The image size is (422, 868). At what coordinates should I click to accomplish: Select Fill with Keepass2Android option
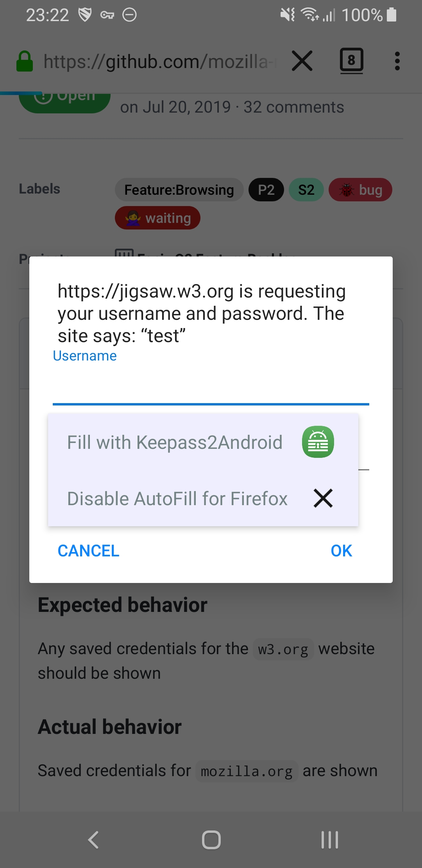203,442
